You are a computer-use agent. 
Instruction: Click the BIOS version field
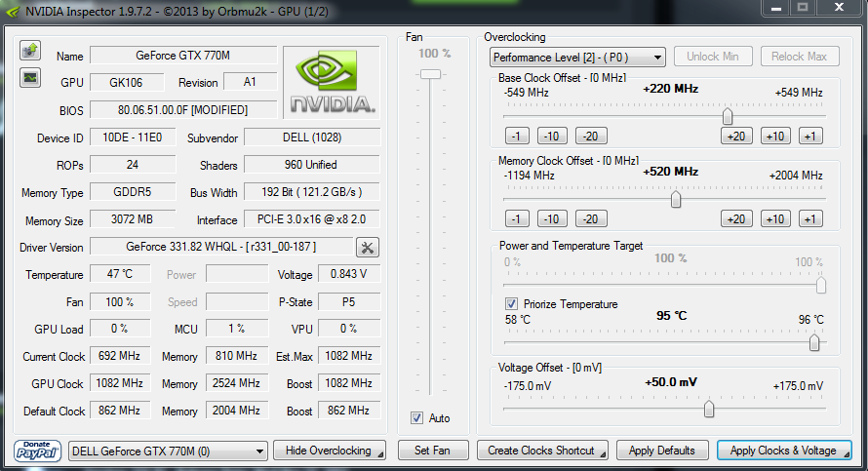pyautogui.click(x=183, y=109)
